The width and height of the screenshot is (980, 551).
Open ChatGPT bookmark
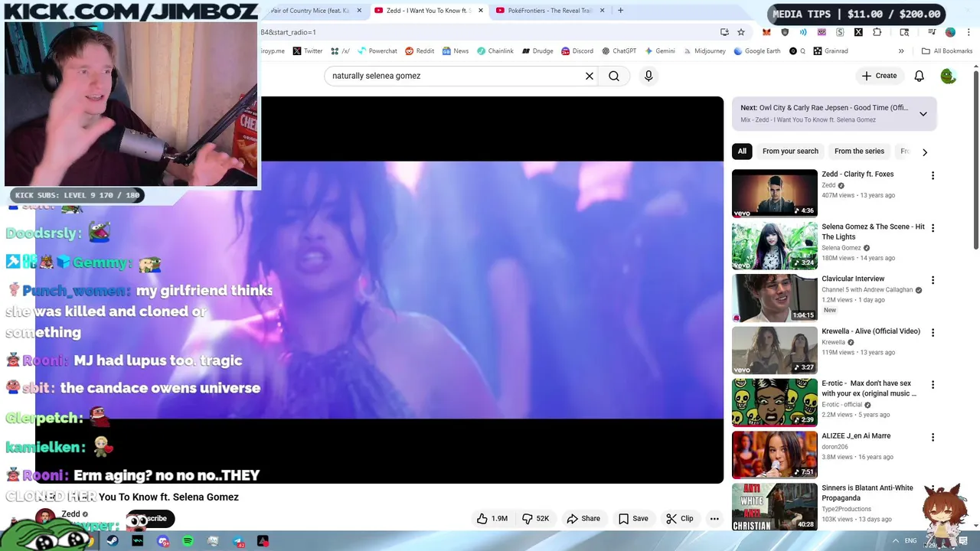[619, 51]
